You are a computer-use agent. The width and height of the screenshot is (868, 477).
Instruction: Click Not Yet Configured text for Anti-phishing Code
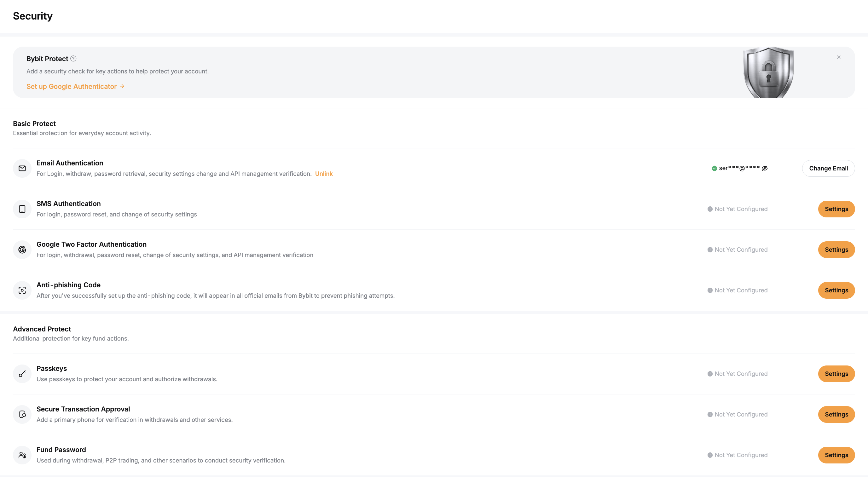point(741,290)
